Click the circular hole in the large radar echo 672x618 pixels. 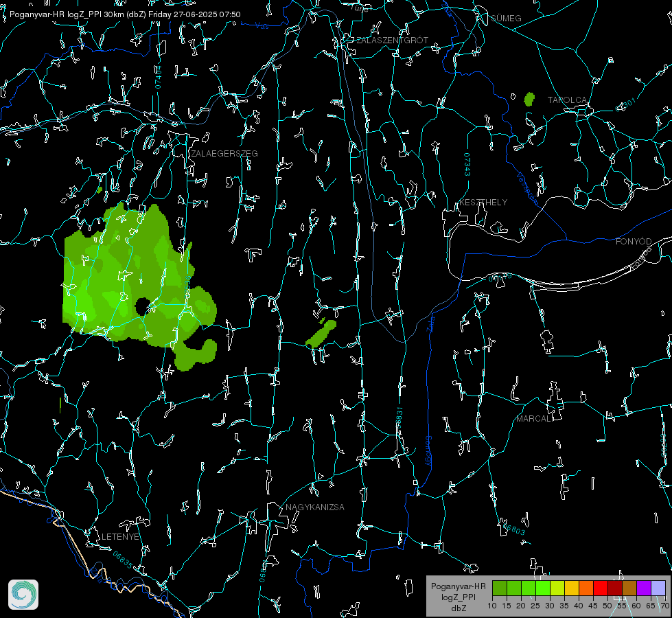(142, 307)
